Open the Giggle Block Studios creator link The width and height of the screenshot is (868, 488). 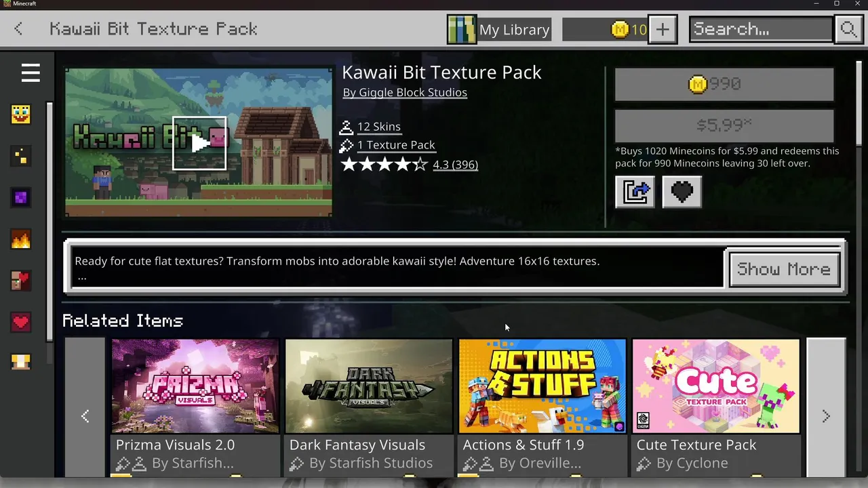tap(405, 93)
